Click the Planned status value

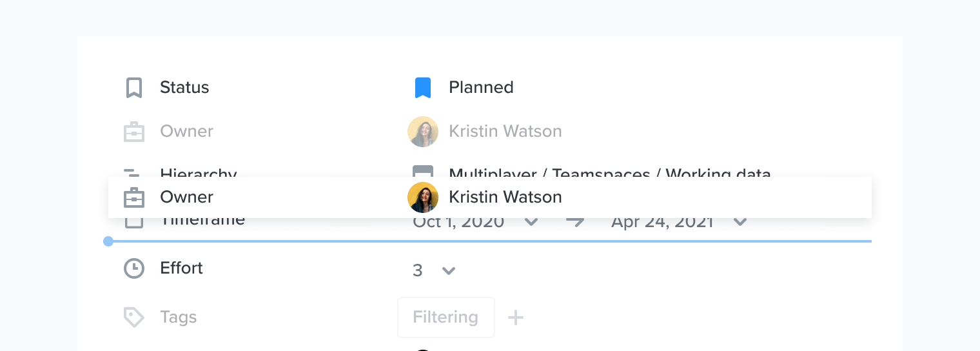pos(481,88)
